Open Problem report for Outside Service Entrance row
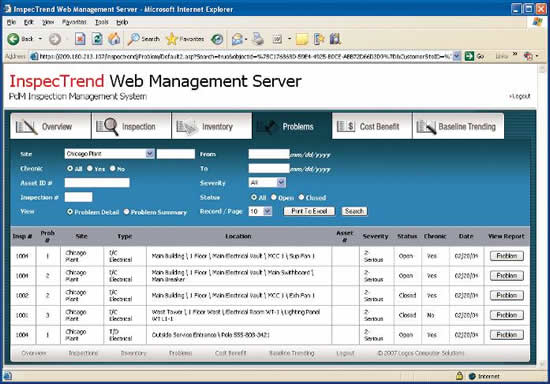The height and width of the screenshot is (384, 550). point(507,335)
